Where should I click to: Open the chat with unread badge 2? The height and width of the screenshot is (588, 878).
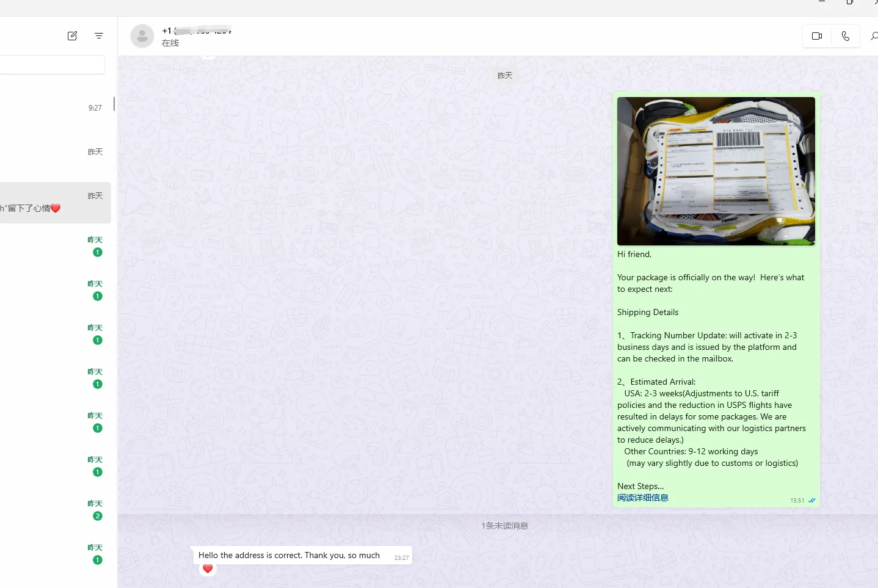tap(56, 510)
